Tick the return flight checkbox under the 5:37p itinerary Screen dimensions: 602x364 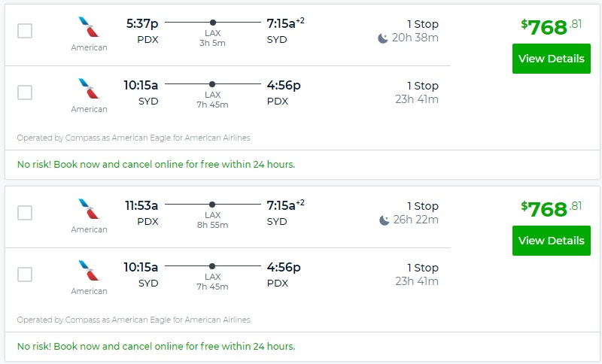click(25, 93)
